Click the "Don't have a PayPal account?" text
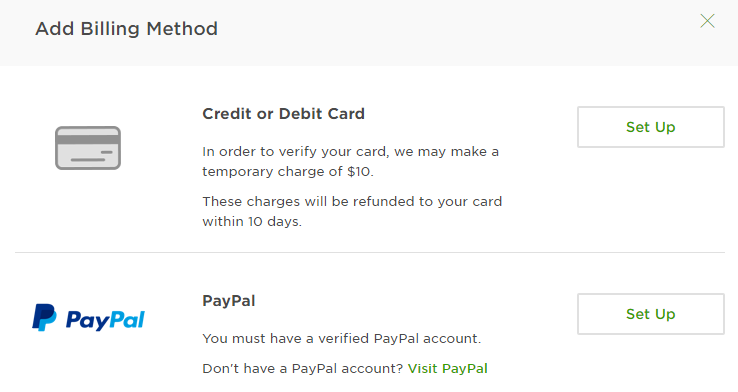 coord(303,368)
